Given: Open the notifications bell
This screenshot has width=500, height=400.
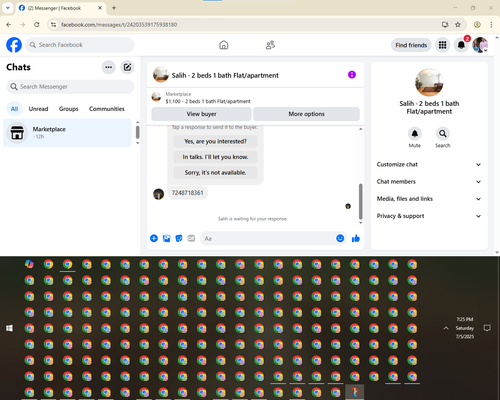Looking at the screenshot, I should [x=461, y=45].
